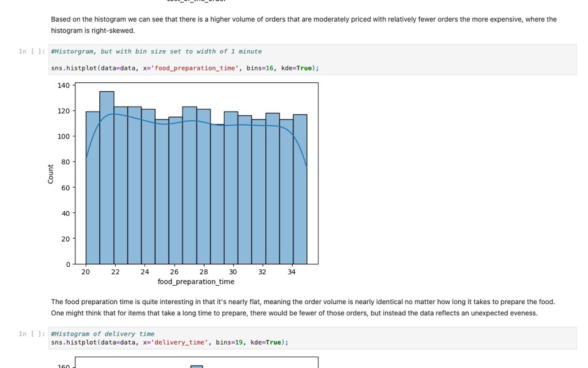The image size is (588, 368).
Task: Click the comment '#Histogram of delivery time'
Action: [x=103, y=334]
